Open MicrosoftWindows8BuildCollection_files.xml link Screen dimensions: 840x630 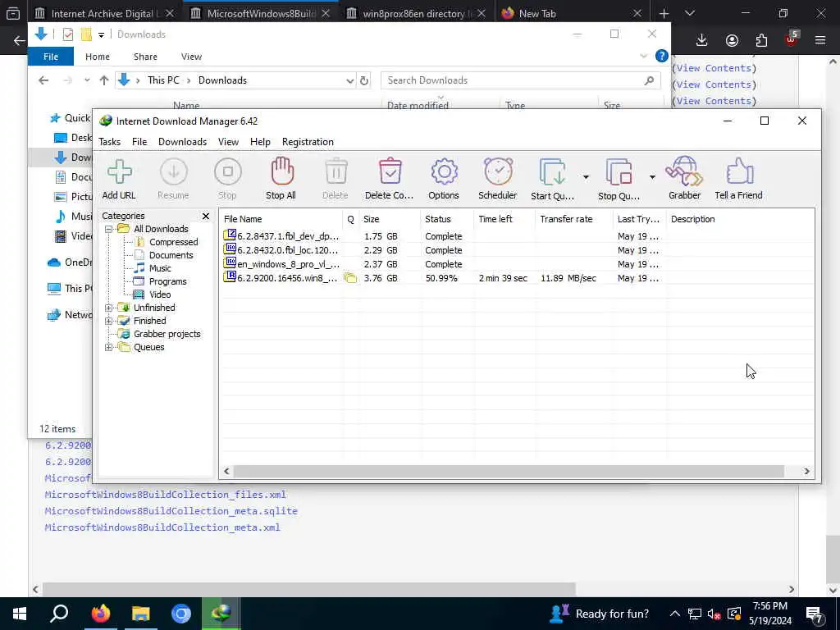pyautogui.click(x=166, y=495)
